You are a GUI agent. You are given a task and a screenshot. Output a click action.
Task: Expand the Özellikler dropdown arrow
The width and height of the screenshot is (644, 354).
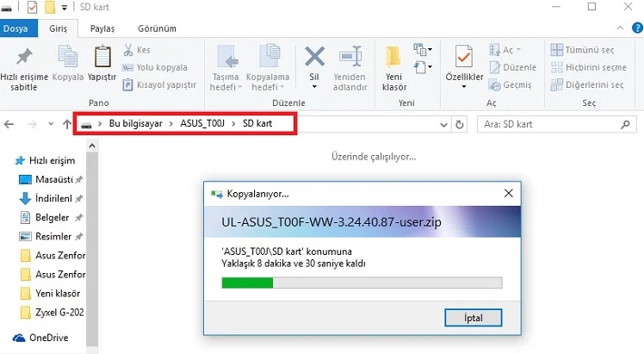click(x=464, y=87)
